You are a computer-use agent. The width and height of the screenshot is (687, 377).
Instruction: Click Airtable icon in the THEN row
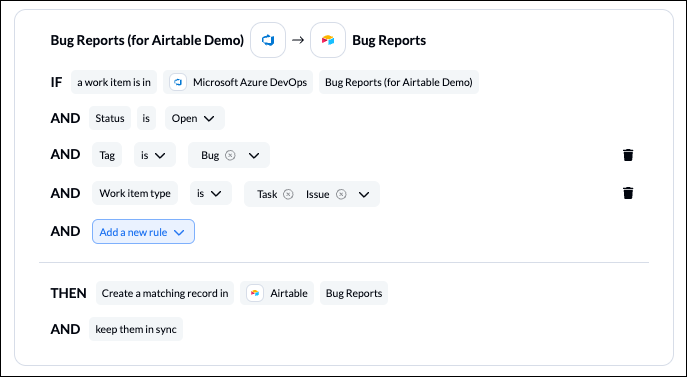pyautogui.click(x=255, y=293)
